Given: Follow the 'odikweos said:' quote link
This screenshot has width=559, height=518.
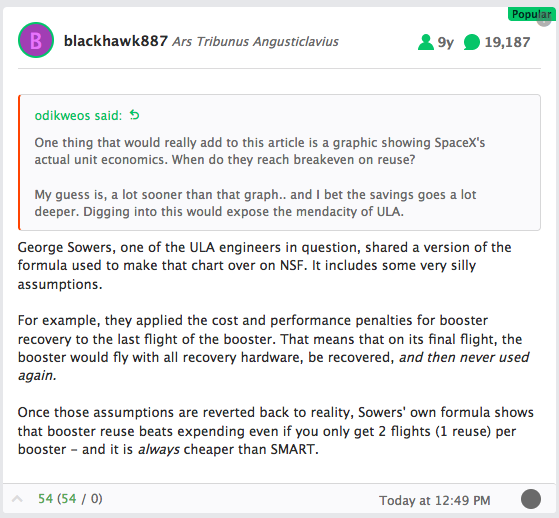Looking at the screenshot, I should (78, 116).
